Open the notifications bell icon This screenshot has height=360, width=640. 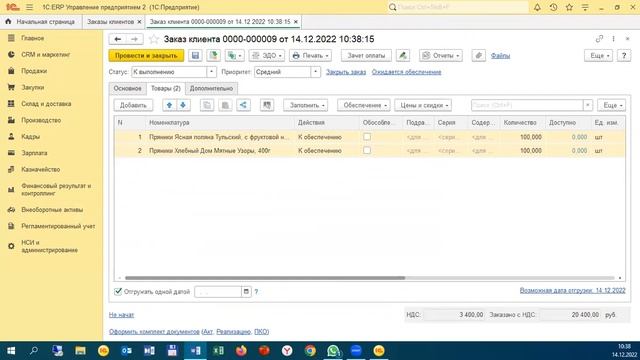click(537, 7)
